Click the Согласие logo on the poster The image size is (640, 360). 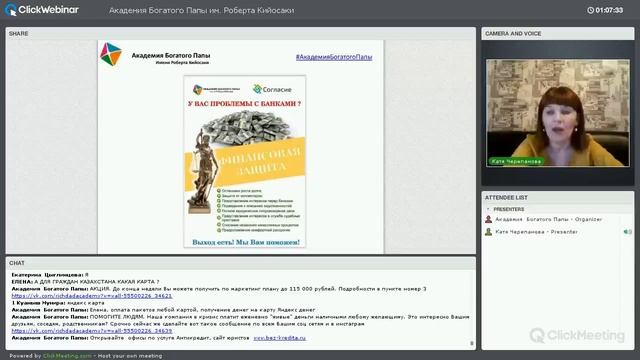pyautogui.click(x=272, y=89)
